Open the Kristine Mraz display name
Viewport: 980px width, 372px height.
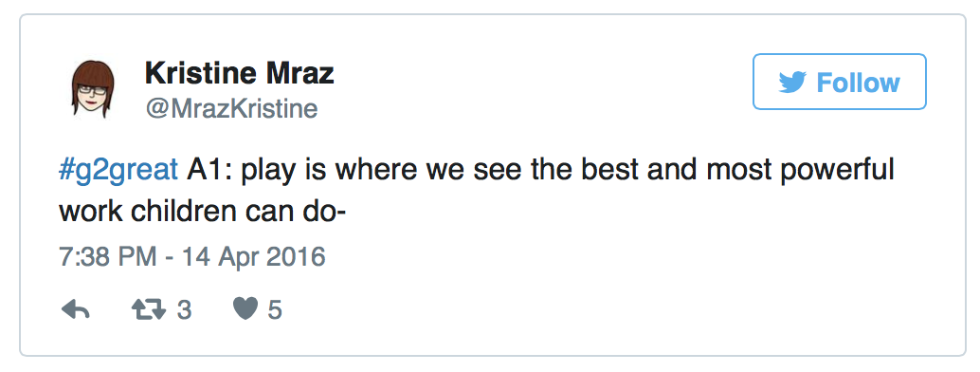240,74
